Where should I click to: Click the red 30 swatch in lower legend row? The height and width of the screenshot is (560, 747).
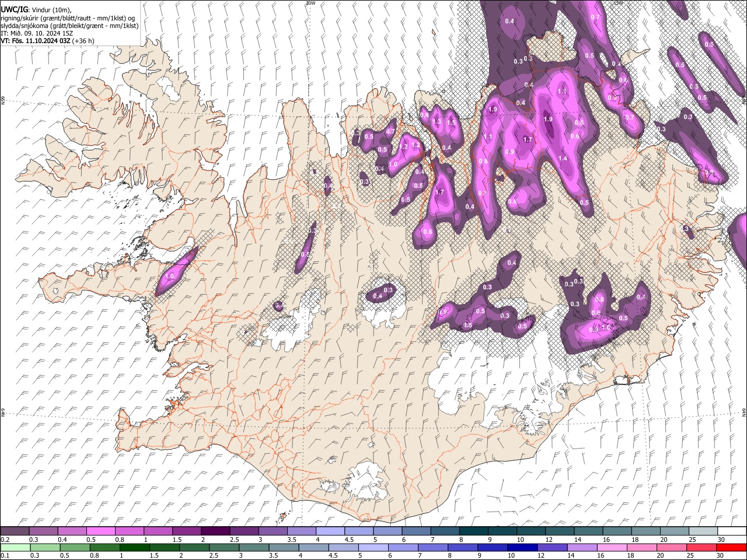pos(732,547)
